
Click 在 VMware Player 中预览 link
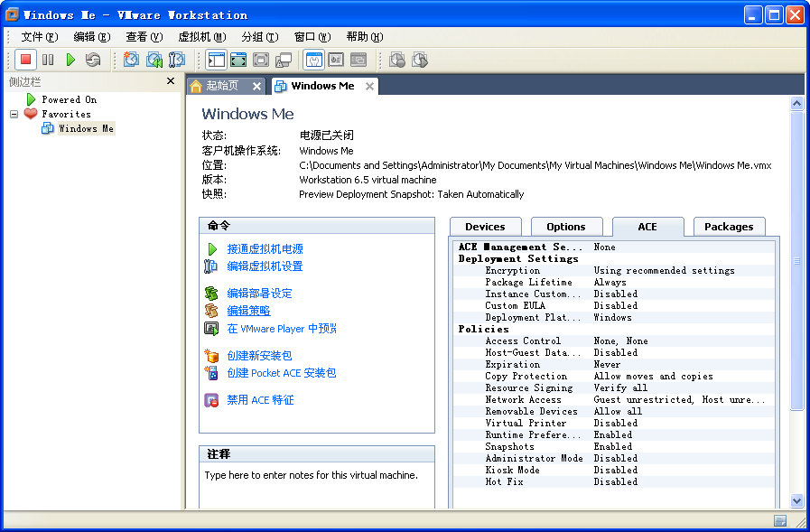282,329
